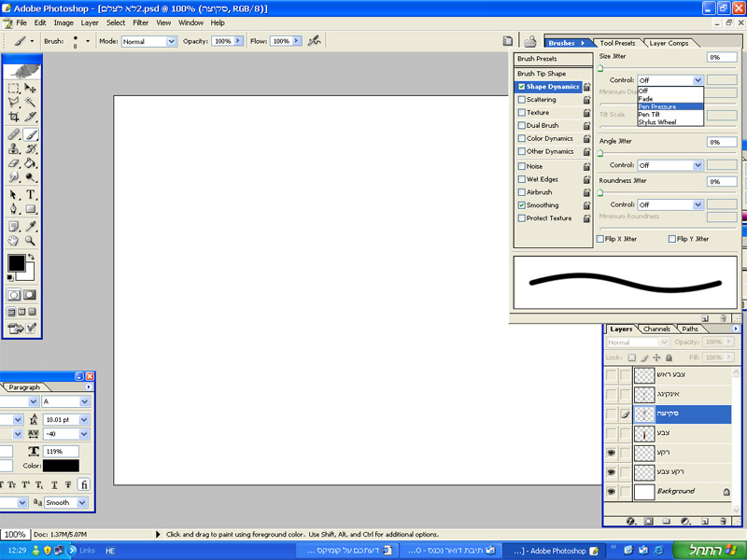Enable the Airbrush icon in options bar
This screenshot has width=747, height=560.
[x=314, y=41]
